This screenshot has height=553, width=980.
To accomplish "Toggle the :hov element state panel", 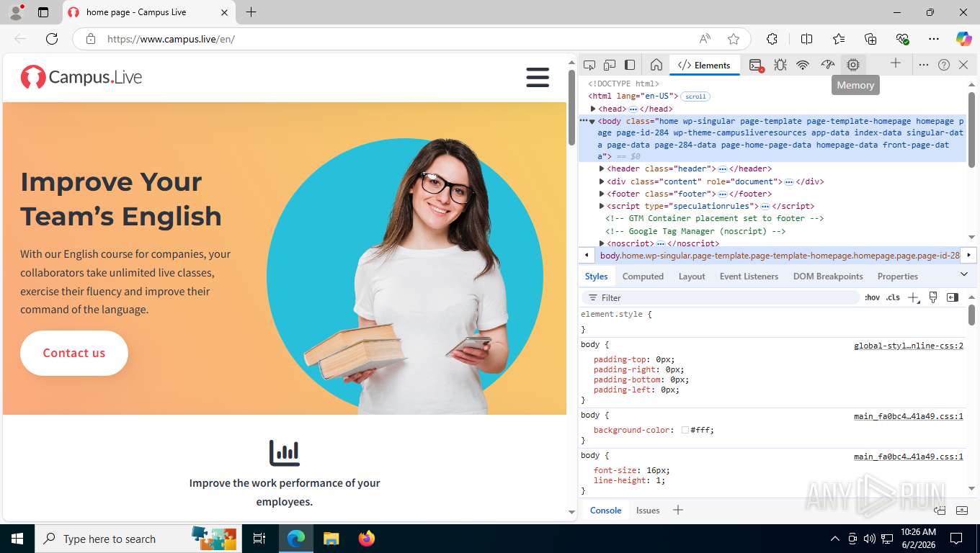I will [x=872, y=297].
